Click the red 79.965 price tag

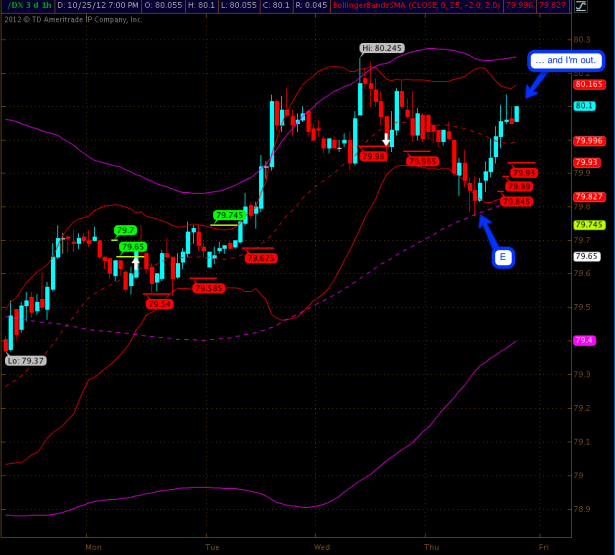[422, 161]
